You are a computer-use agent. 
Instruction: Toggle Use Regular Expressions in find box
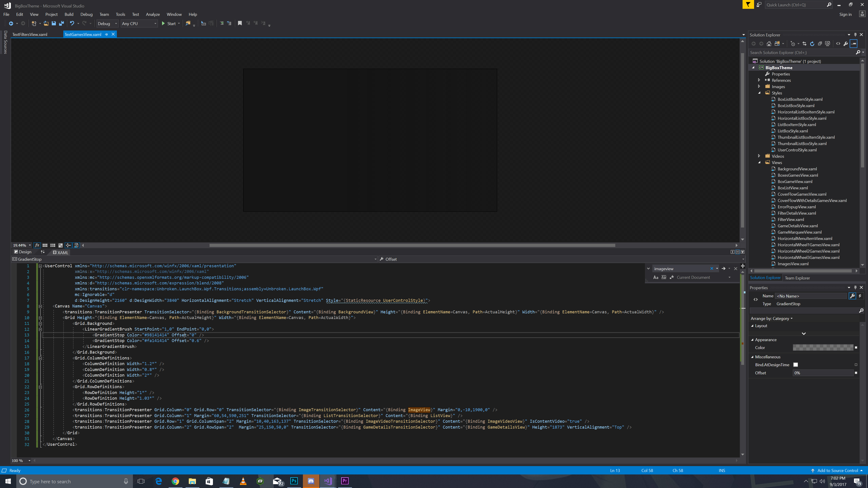pyautogui.click(x=672, y=277)
